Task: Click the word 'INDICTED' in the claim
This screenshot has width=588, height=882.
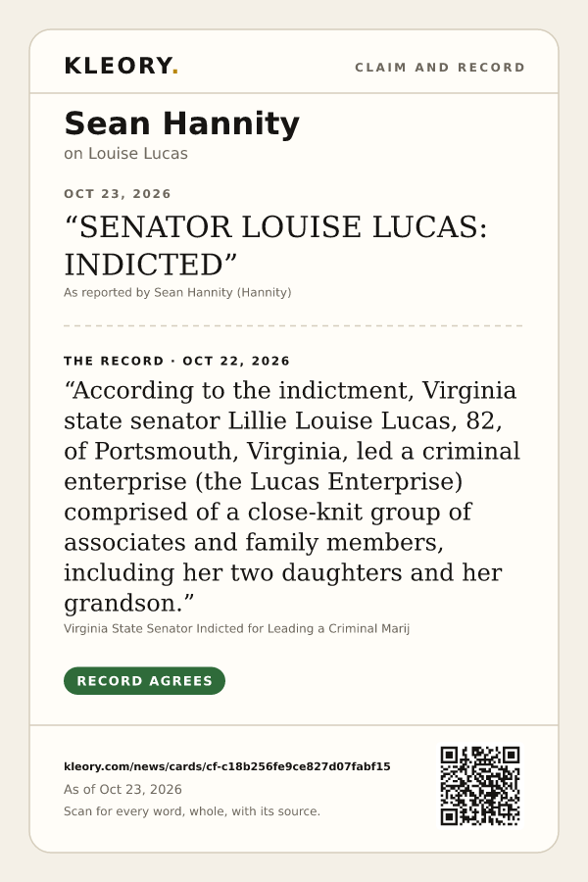Action: point(143,265)
